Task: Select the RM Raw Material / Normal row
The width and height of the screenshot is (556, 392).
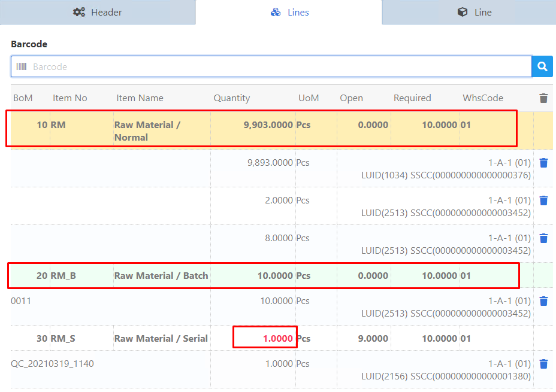Action: (x=261, y=129)
